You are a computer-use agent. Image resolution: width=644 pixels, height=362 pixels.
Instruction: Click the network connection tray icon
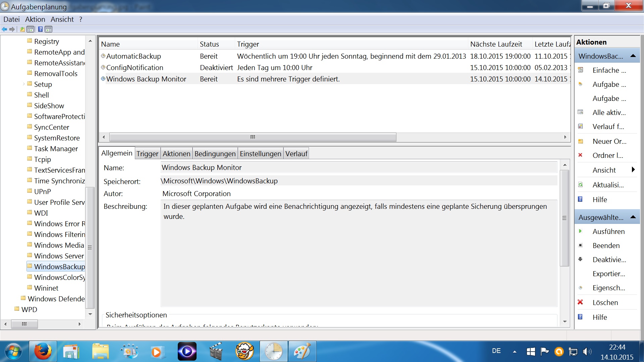573,351
